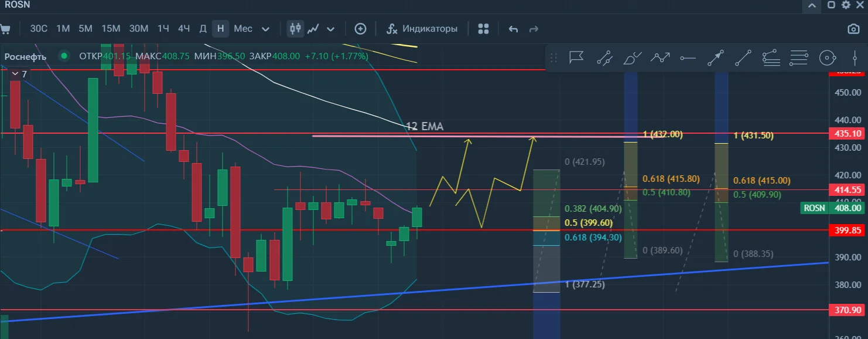Click the Fibonacci label 0.618 (394.30)
This screenshot has height=339, width=868.
click(593, 237)
